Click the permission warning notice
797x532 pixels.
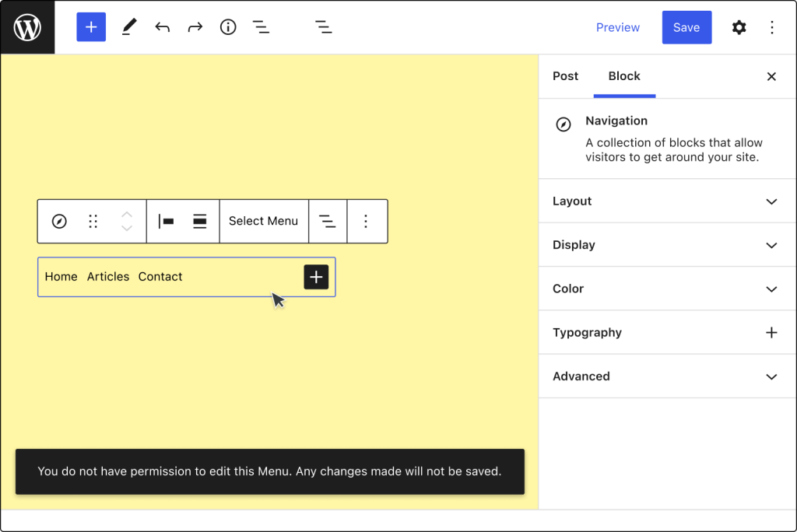(x=270, y=471)
